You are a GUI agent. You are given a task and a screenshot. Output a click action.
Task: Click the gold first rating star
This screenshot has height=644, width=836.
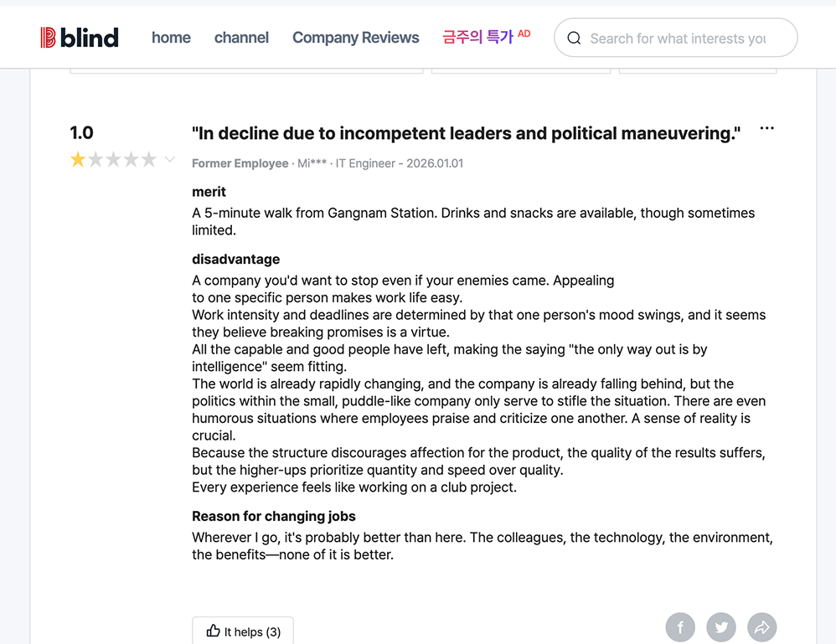78,160
